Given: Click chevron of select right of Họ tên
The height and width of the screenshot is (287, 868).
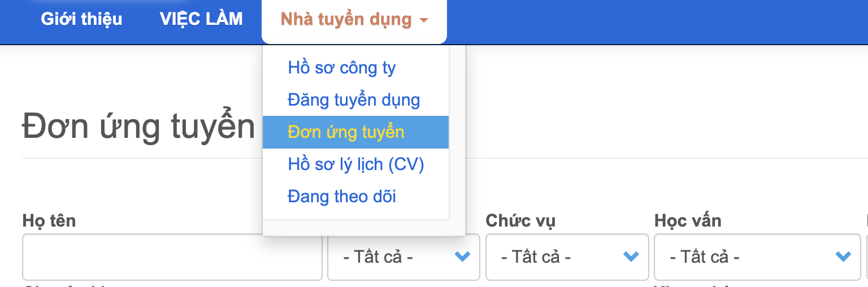Looking at the screenshot, I should pyautogui.click(x=462, y=257).
